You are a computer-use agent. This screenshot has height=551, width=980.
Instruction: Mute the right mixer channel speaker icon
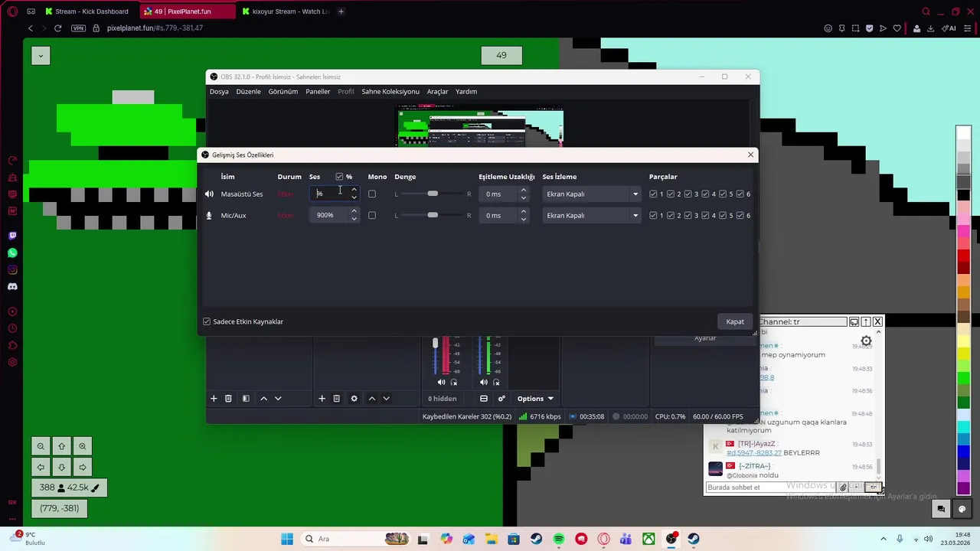coord(483,382)
